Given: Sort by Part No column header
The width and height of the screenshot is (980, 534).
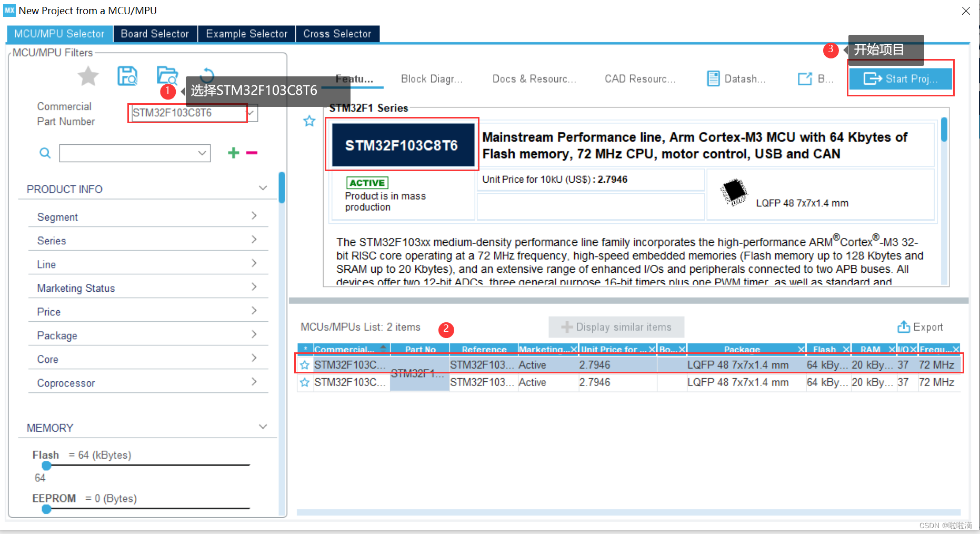Looking at the screenshot, I should coord(420,349).
